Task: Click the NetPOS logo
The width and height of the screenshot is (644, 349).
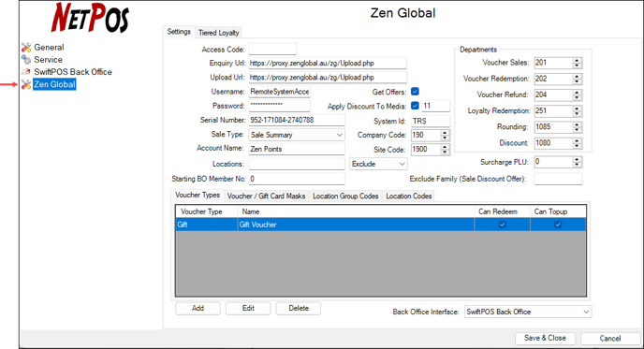Action: (x=90, y=18)
